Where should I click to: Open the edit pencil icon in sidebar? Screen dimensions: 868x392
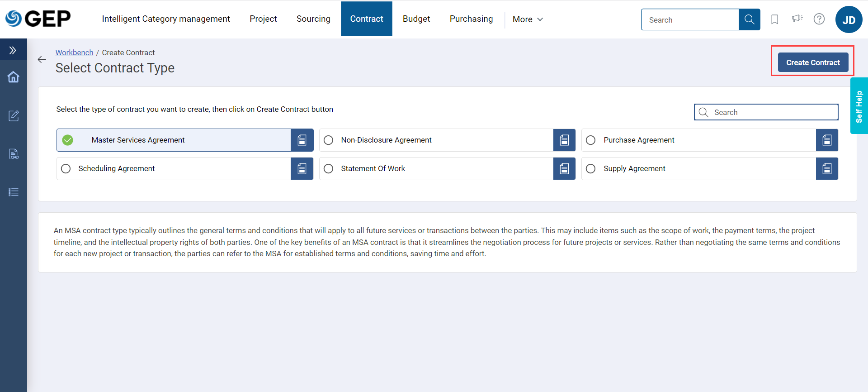14,116
